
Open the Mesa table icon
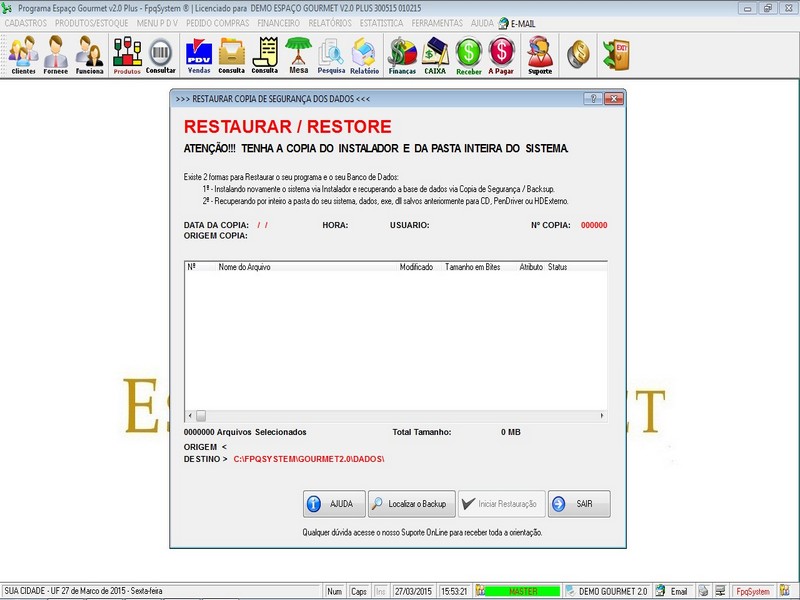pos(298,55)
